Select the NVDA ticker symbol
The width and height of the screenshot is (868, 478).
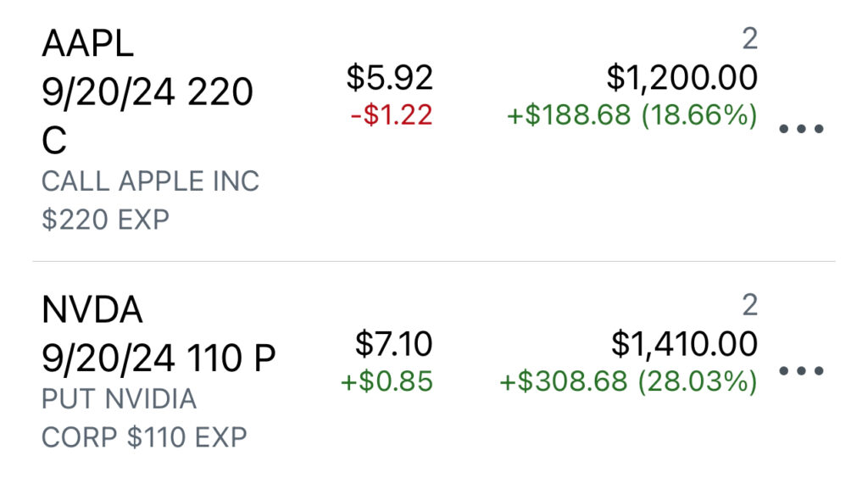click(x=92, y=310)
